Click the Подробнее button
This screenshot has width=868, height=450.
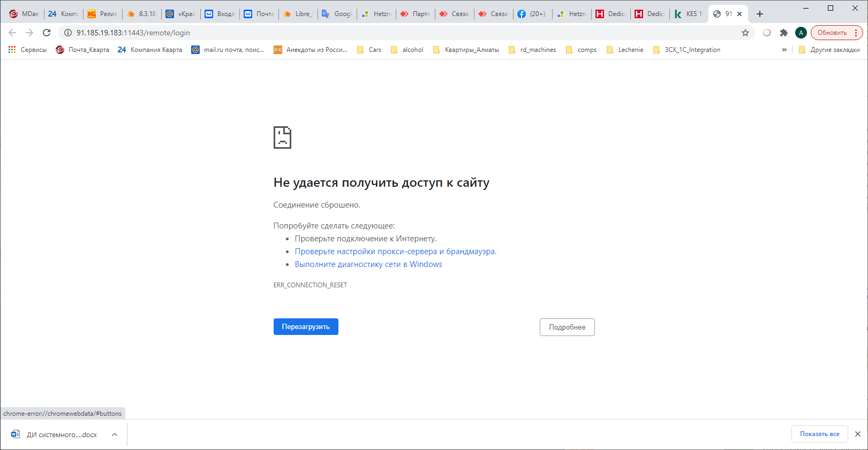click(x=567, y=327)
